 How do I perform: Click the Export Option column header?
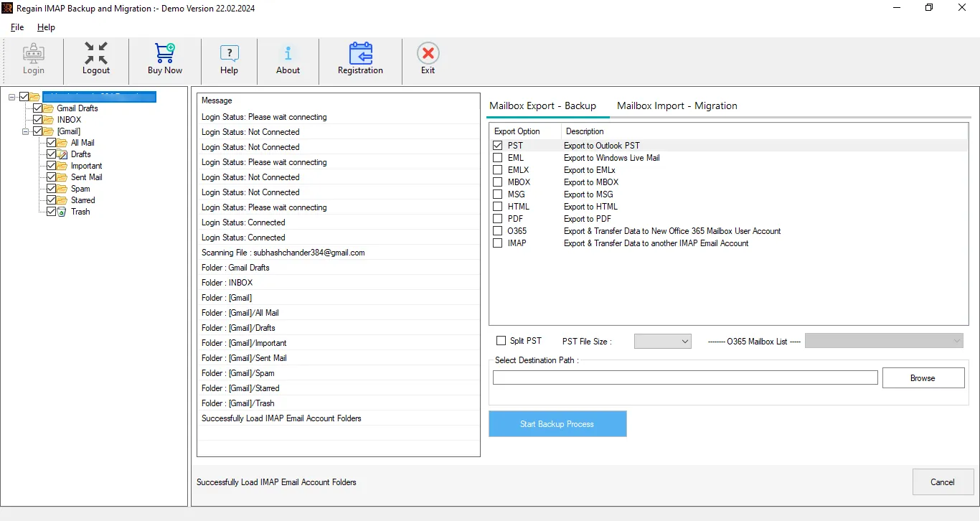pyautogui.click(x=525, y=131)
